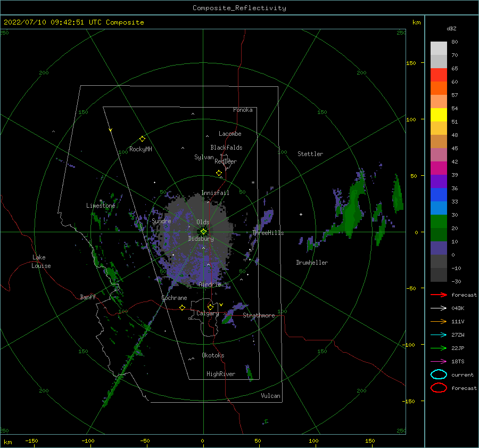Click the HighRiver city label
Image resolution: width=479 pixels, height=448 pixels.
pos(221,374)
